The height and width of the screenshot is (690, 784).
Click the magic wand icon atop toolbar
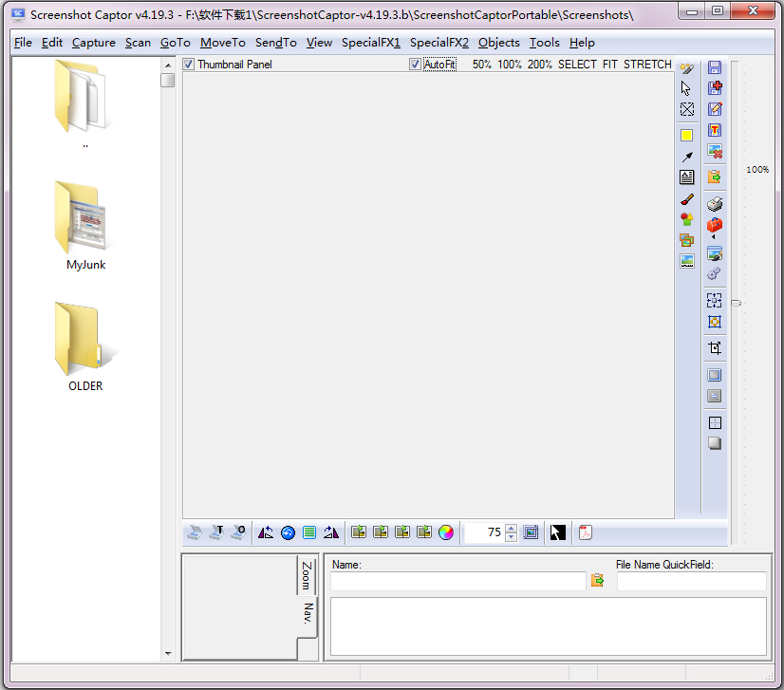[x=687, y=68]
